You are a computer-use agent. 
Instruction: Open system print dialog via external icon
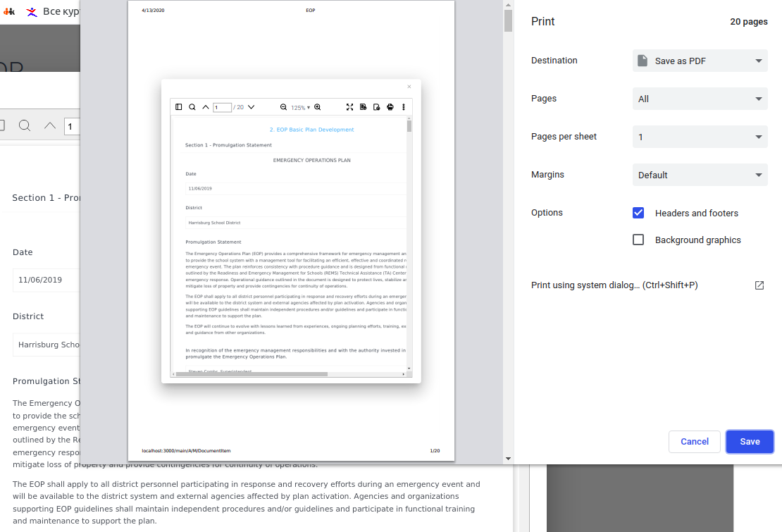(759, 285)
